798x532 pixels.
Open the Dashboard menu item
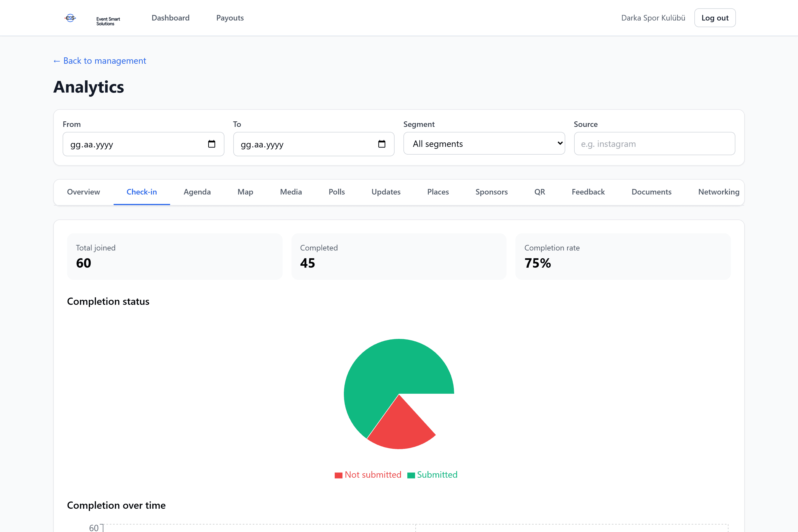(x=170, y=18)
